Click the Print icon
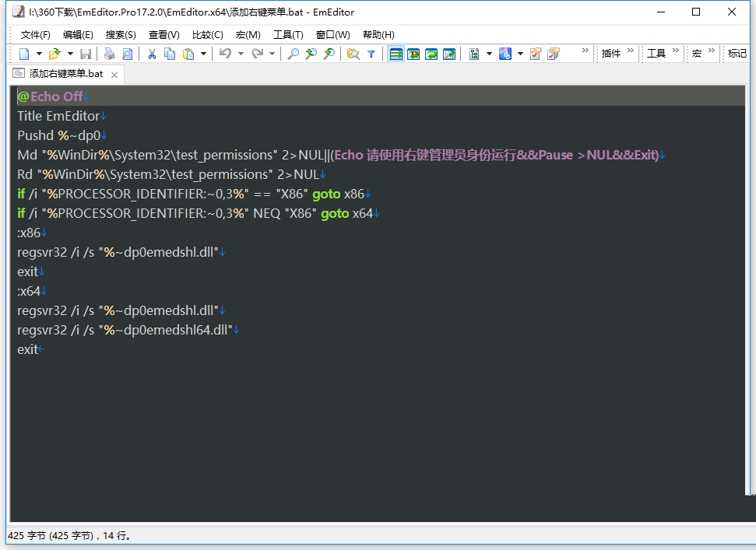 (109, 54)
